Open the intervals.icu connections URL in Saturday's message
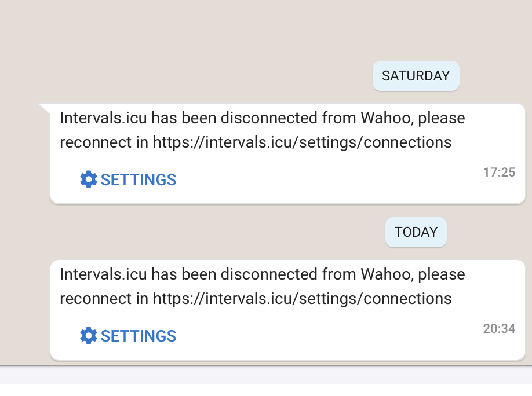 (302, 142)
